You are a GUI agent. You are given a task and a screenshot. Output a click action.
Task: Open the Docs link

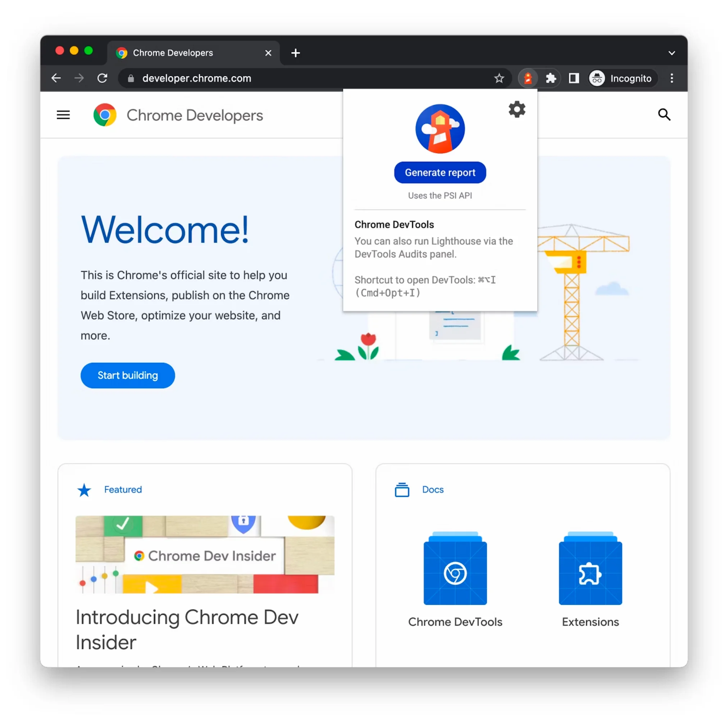click(x=433, y=490)
